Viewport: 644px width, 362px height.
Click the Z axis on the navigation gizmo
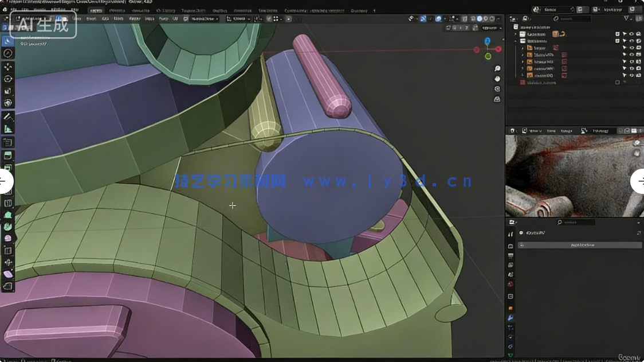coord(487,41)
